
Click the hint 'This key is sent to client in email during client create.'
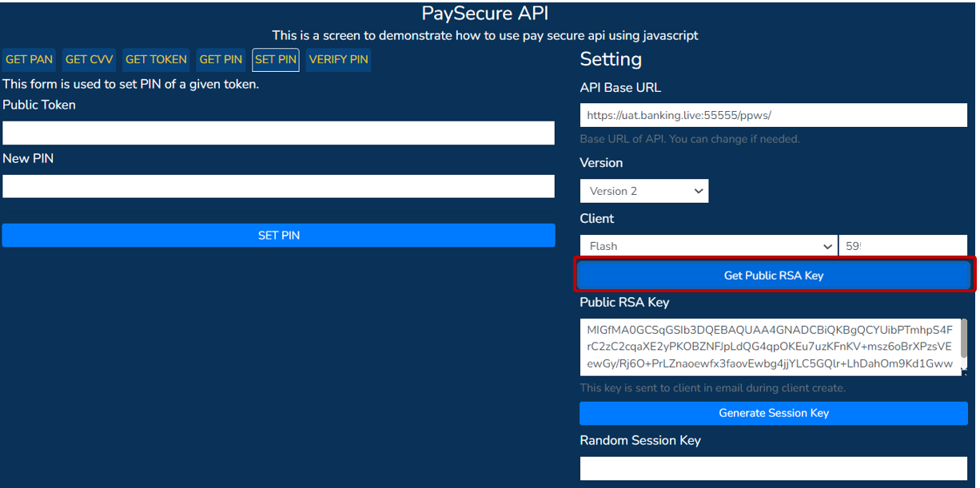coord(713,388)
